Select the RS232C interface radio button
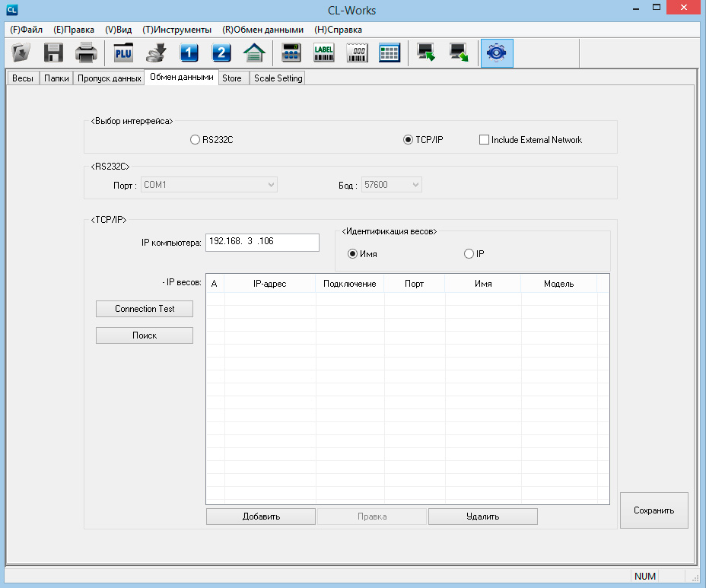The width and height of the screenshot is (706, 588). [x=195, y=140]
